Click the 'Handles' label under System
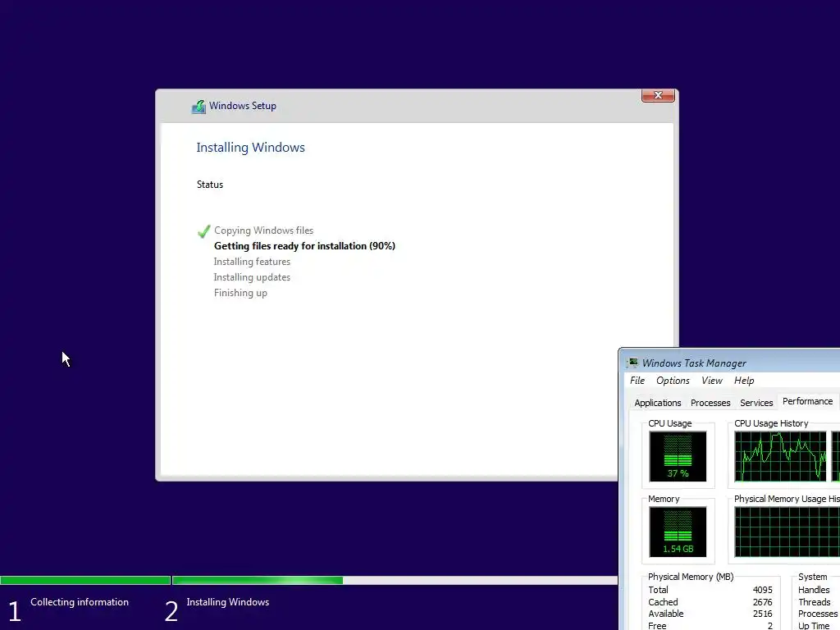 (x=814, y=590)
